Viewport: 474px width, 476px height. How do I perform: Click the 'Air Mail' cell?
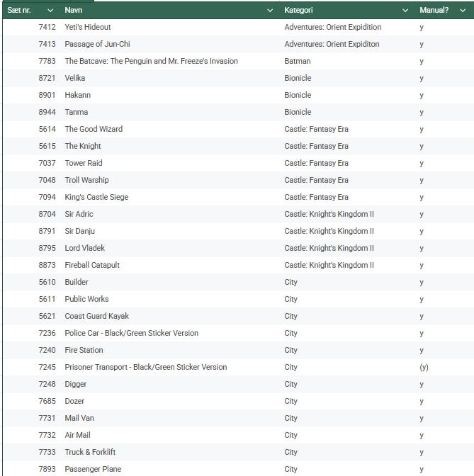pos(171,435)
